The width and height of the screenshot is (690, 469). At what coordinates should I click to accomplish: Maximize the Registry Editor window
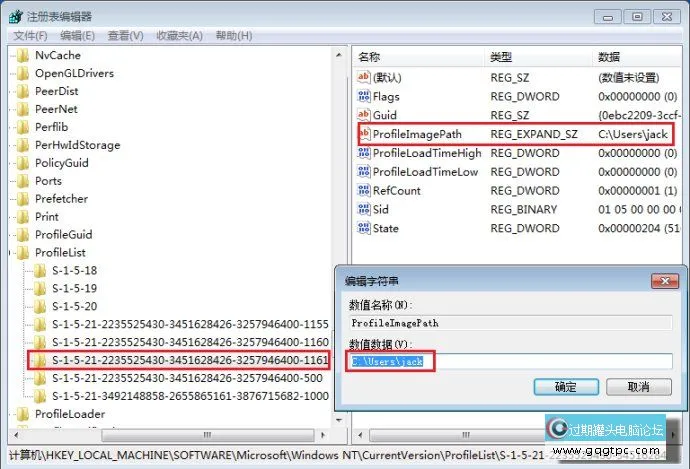tap(637, 17)
